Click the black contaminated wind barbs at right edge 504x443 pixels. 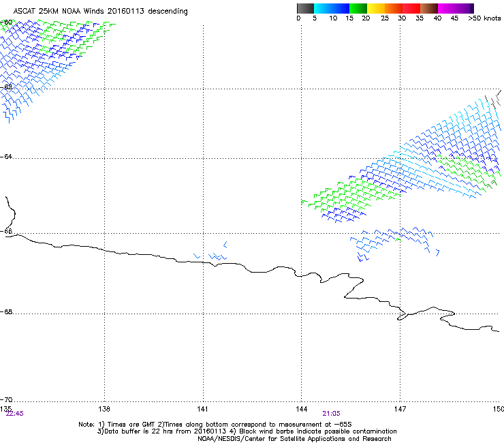tap(493, 98)
